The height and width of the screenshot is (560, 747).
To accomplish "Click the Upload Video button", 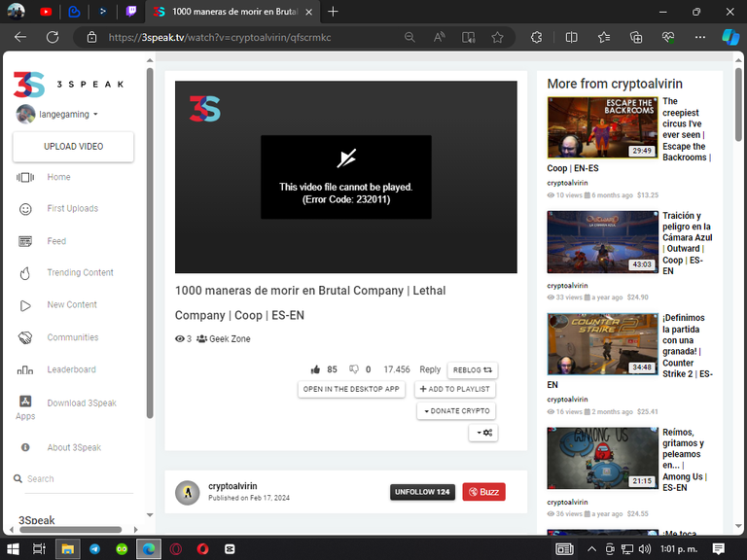I will tap(73, 147).
